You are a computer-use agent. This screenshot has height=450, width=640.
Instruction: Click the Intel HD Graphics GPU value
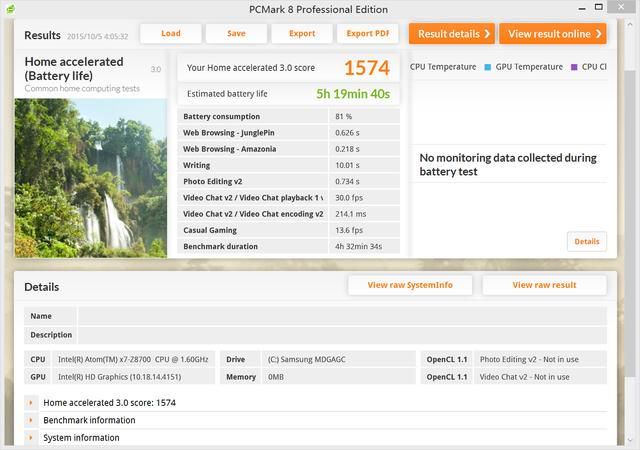[120, 377]
